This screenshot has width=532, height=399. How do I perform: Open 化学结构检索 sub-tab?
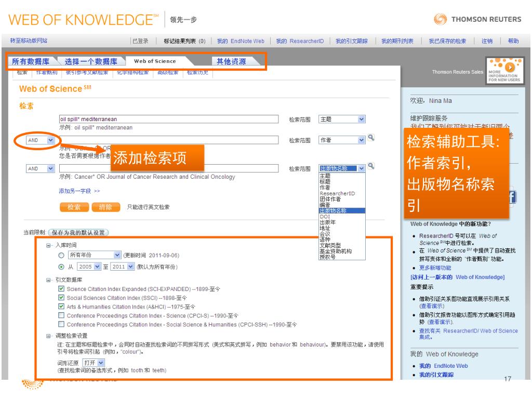coord(132,72)
